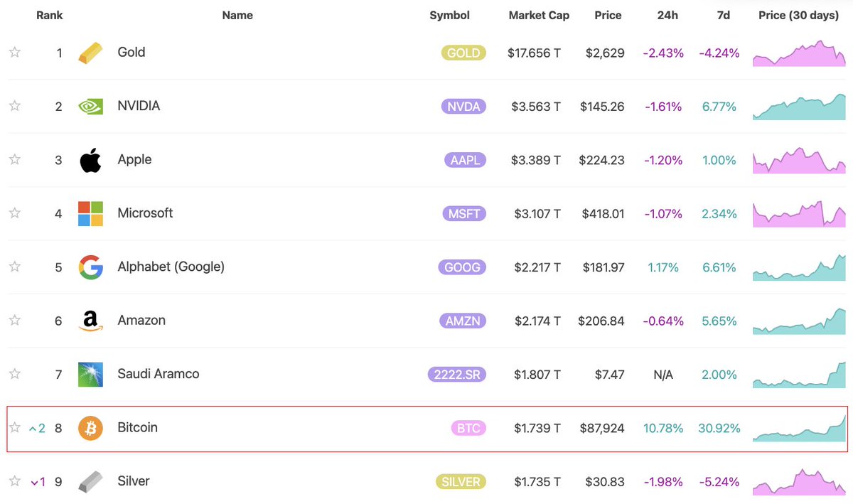
Task: Open Amazon's 30-day price chart
Action: [x=800, y=321]
